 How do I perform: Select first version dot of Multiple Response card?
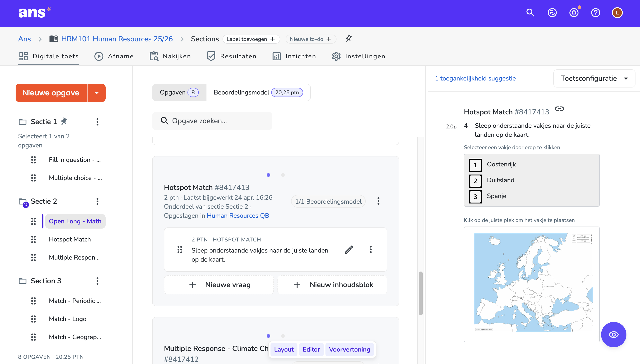(268, 336)
